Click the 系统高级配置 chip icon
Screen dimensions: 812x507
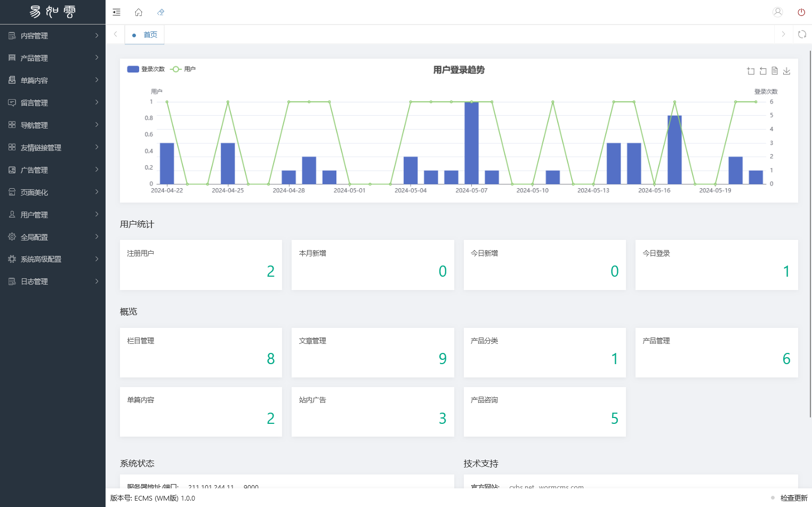tap(12, 259)
